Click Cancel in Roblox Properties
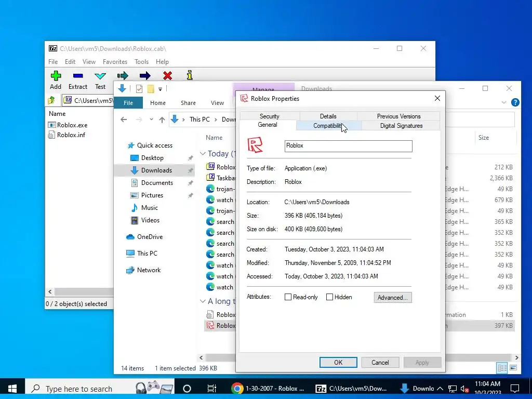 (x=380, y=362)
